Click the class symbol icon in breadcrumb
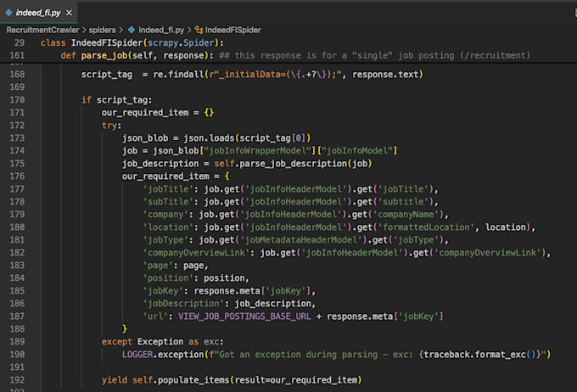 (199, 30)
